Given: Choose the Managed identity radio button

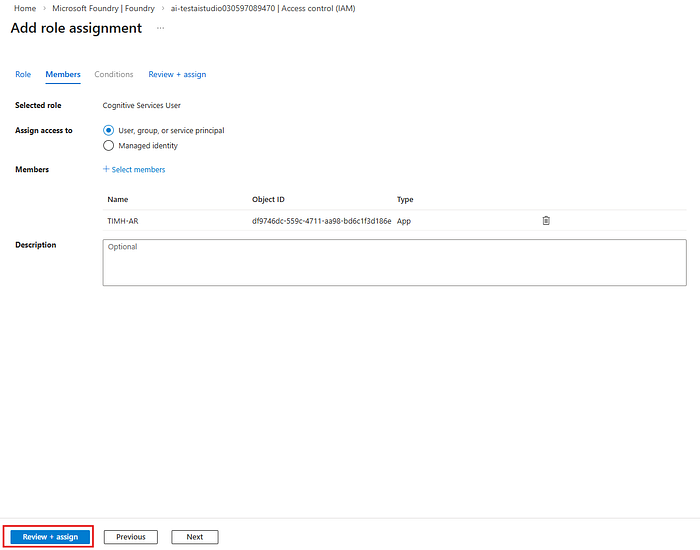Looking at the screenshot, I should coord(109,146).
